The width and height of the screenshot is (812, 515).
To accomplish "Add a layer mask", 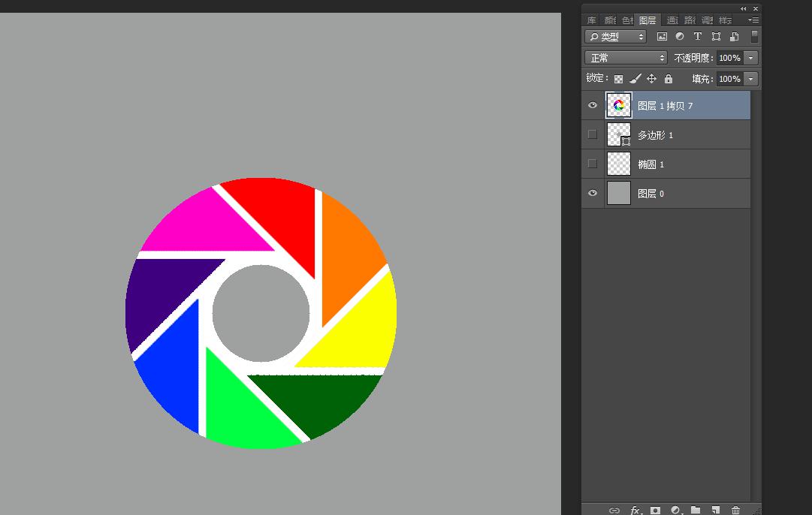I will pyautogui.click(x=656, y=510).
